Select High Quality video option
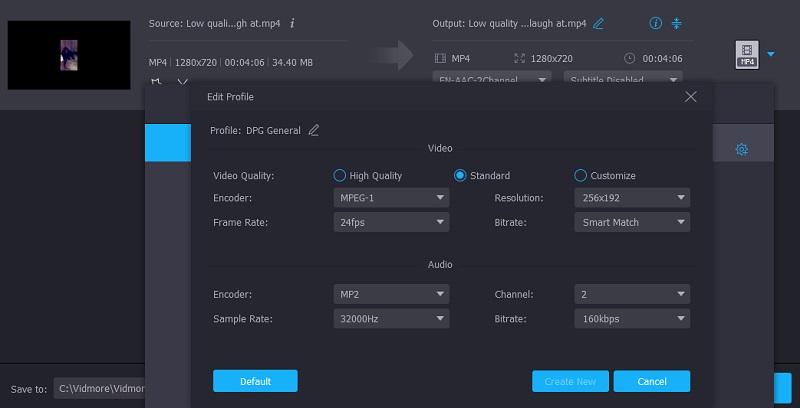800x408 pixels. (x=340, y=175)
